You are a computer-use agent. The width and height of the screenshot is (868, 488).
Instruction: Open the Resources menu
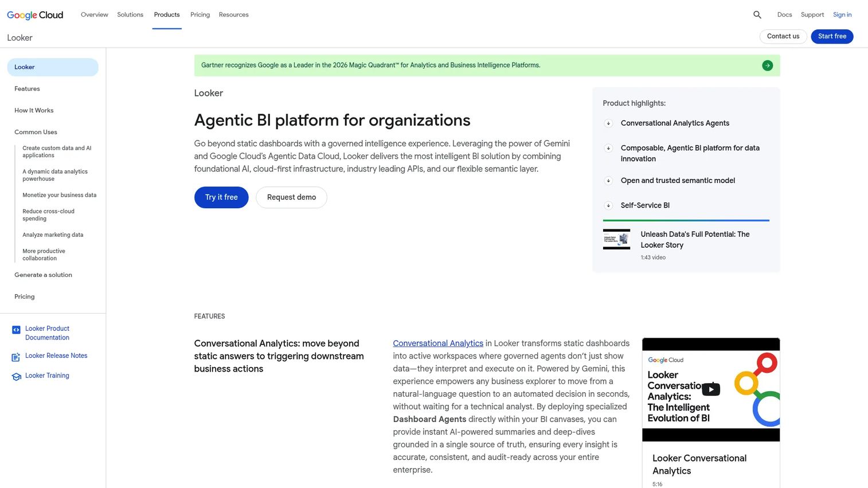(x=234, y=15)
